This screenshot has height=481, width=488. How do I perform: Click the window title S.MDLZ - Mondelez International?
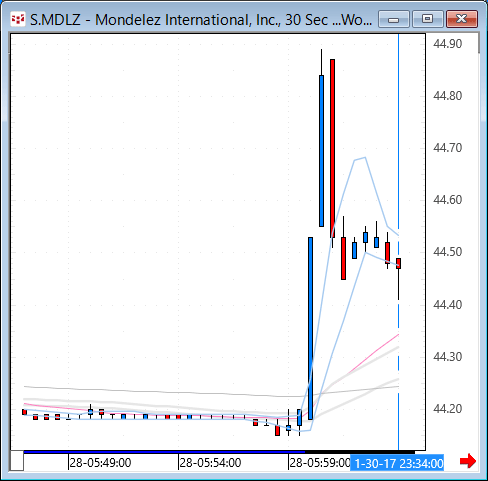pyautogui.click(x=201, y=20)
